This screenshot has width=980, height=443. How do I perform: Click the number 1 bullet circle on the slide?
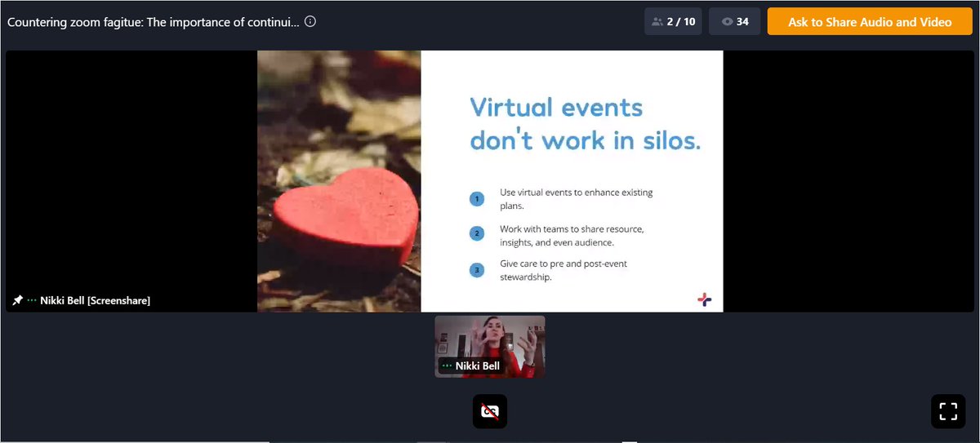click(477, 198)
